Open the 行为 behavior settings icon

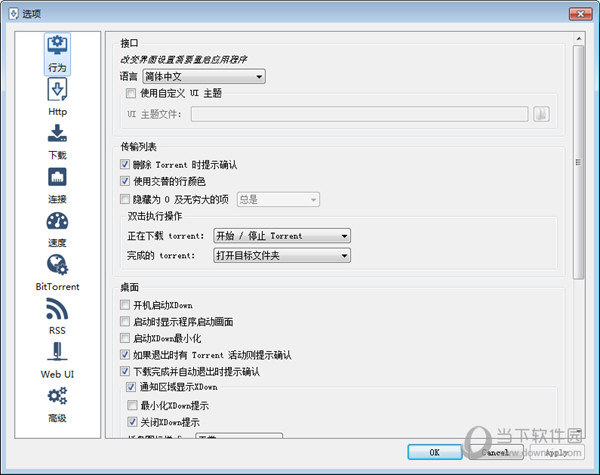[57, 54]
